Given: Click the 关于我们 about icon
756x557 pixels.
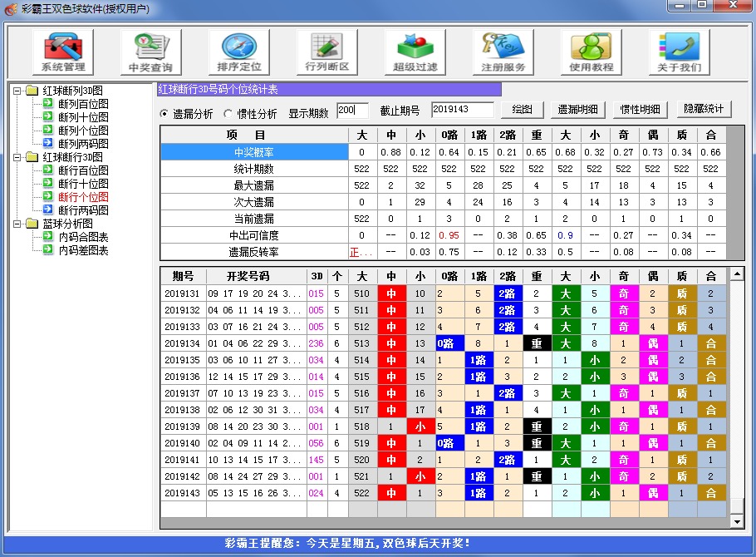Looking at the screenshot, I should click(681, 52).
